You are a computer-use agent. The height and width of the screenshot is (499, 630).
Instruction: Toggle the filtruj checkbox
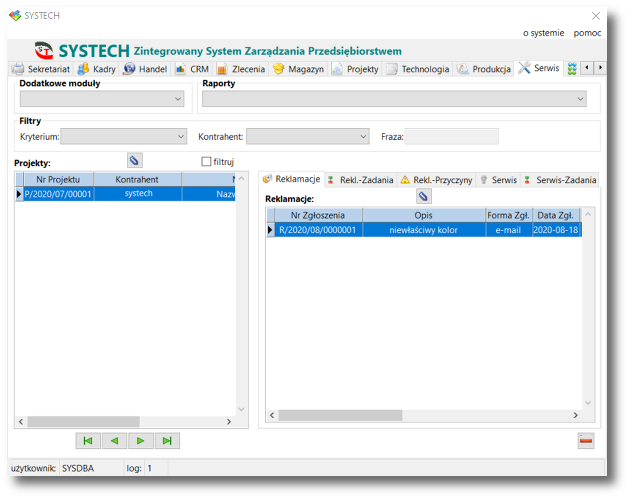pos(206,162)
